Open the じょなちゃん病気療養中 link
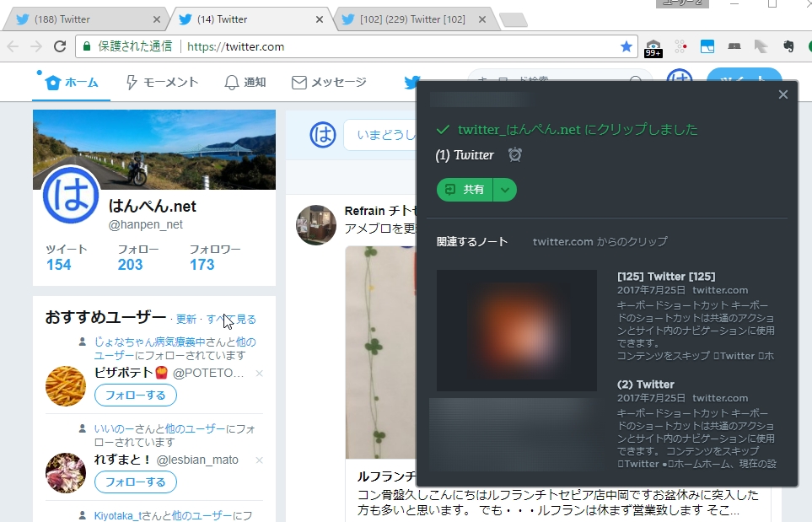The image size is (812, 522). (x=150, y=342)
